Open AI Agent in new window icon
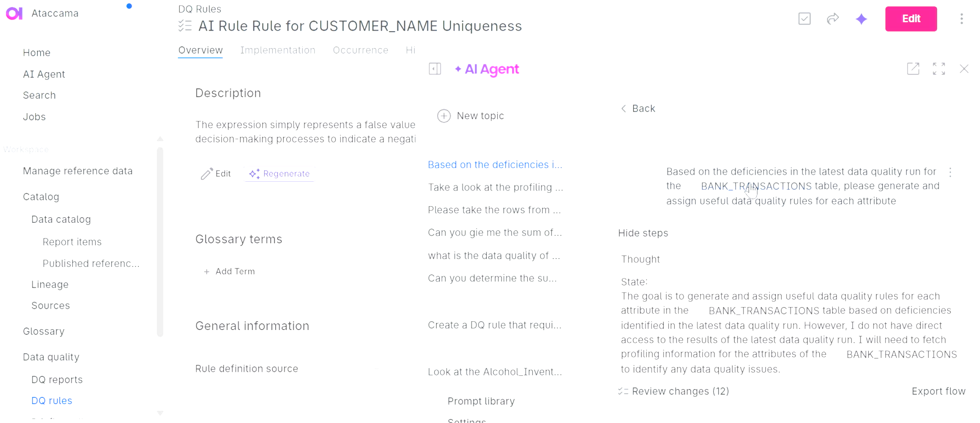 coord(913,69)
